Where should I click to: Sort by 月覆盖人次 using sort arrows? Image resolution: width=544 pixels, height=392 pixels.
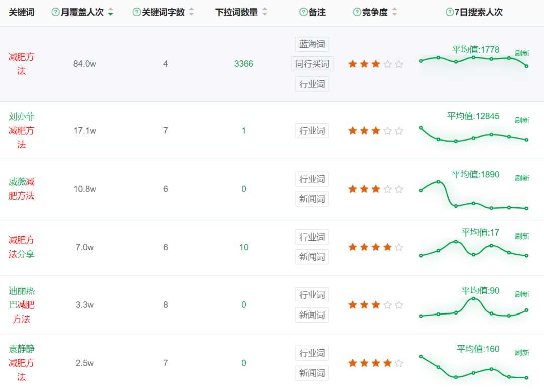click(x=110, y=13)
